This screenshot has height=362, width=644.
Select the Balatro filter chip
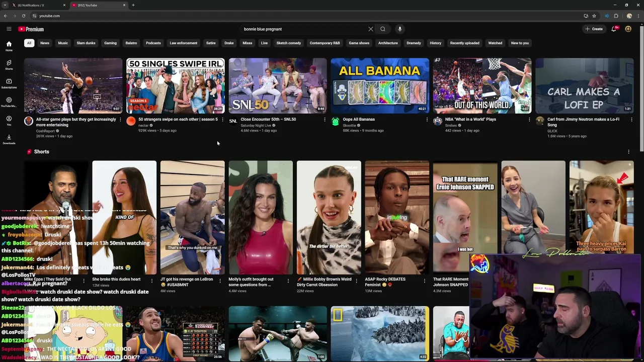point(131,43)
